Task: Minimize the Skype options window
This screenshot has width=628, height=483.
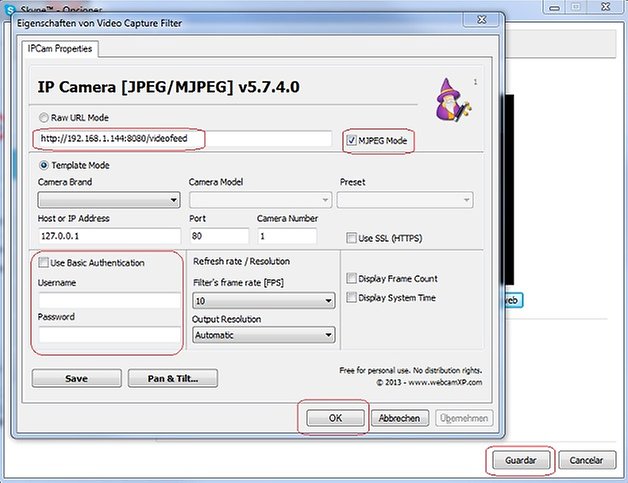Action: click(554, 7)
